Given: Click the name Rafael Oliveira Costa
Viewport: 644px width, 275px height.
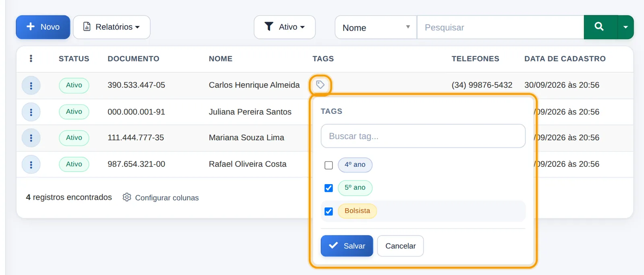Looking at the screenshot, I should [248, 164].
